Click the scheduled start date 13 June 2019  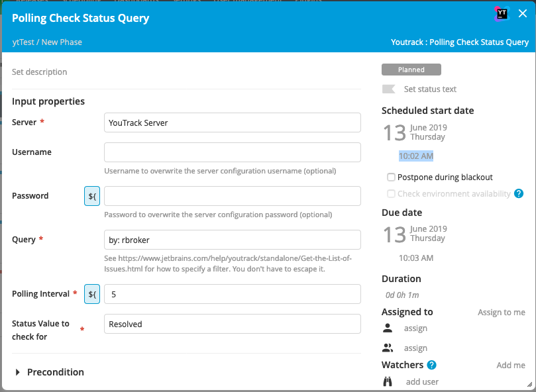(415, 132)
